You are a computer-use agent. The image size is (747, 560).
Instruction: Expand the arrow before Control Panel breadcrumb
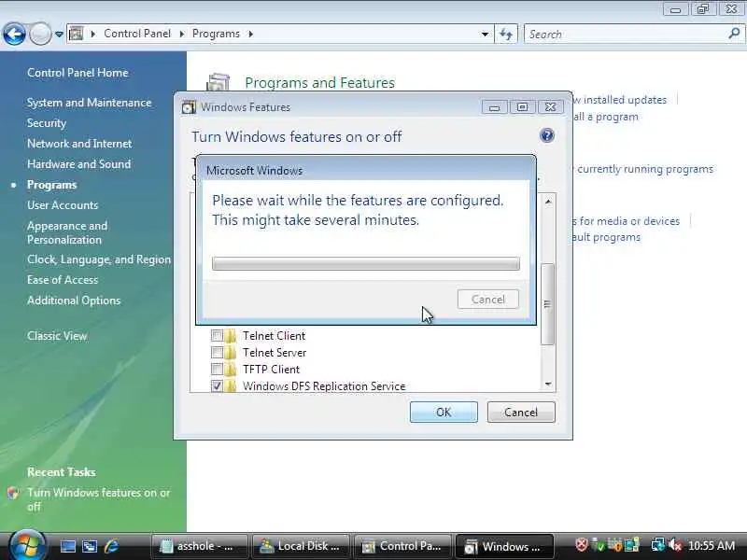pyautogui.click(x=93, y=34)
